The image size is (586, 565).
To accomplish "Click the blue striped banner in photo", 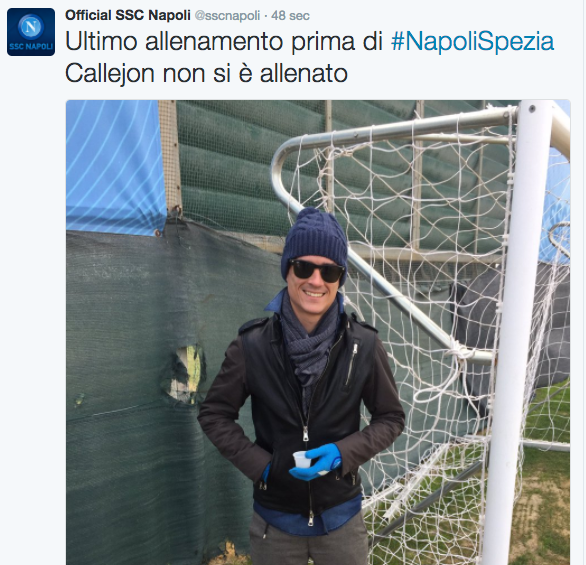I will pos(116,166).
